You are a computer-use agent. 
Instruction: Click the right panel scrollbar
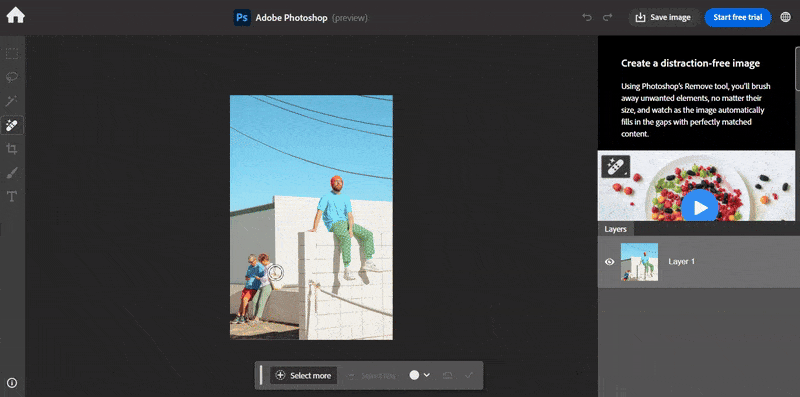click(797, 69)
